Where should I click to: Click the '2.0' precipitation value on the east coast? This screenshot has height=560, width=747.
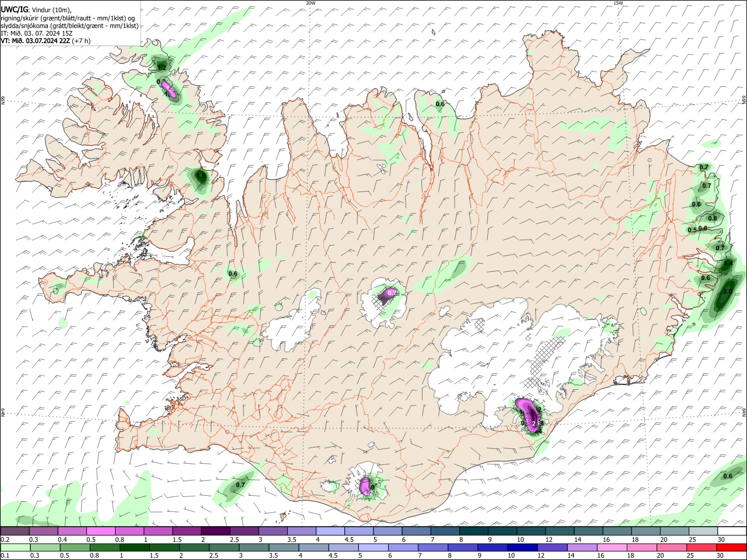[x=727, y=291]
